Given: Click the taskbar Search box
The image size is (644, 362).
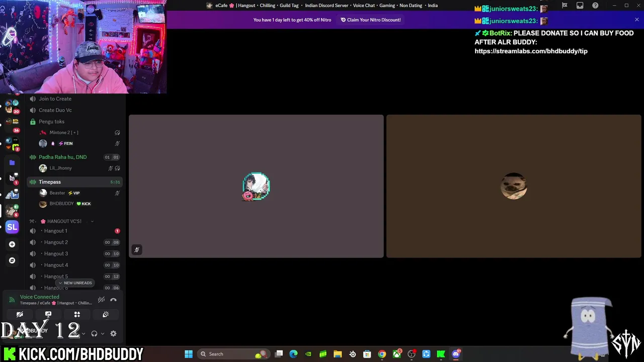Looking at the screenshot, I should 233,354.
